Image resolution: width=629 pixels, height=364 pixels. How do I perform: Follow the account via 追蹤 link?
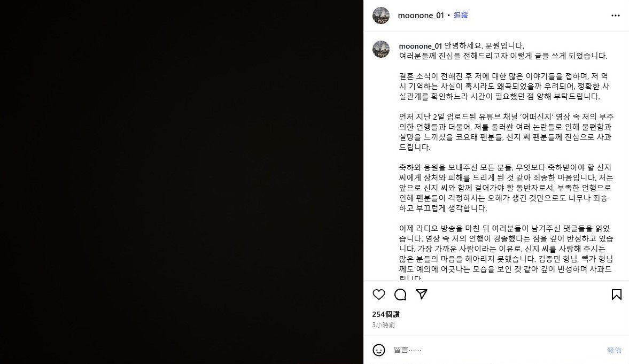461,16
